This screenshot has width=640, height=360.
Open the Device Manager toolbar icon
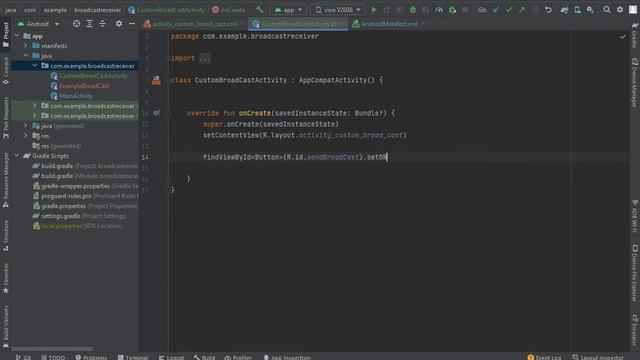577,9
